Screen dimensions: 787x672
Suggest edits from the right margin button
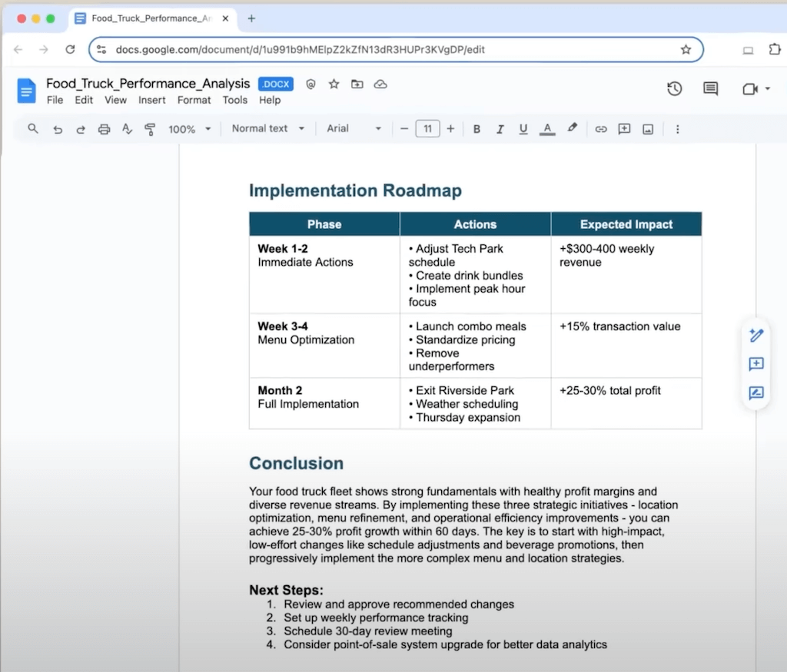click(756, 393)
